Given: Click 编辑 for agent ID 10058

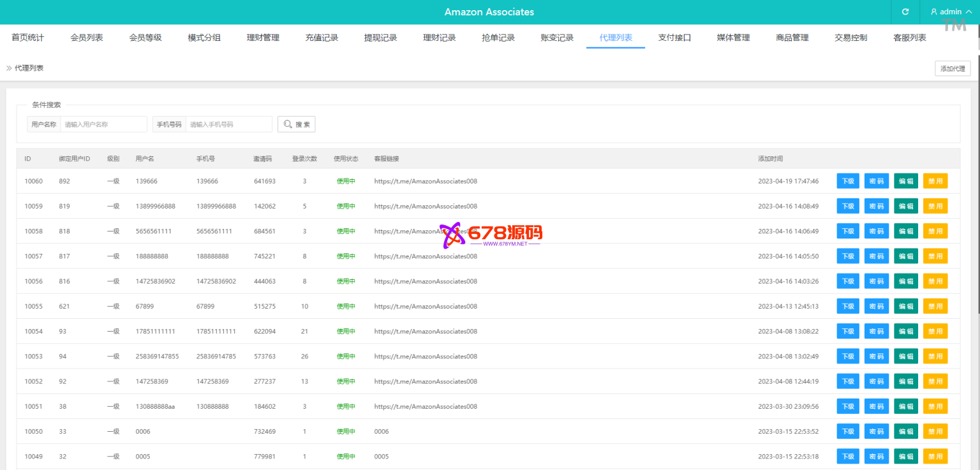Looking at the screenshot, I should tap(905, 231).
